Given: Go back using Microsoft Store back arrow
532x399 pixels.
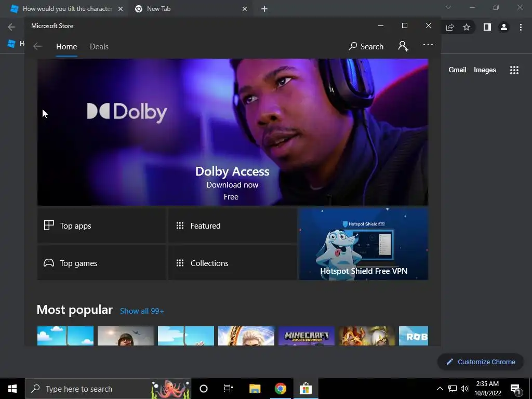Looking at the screenshot, I should [x=37, y=46].
